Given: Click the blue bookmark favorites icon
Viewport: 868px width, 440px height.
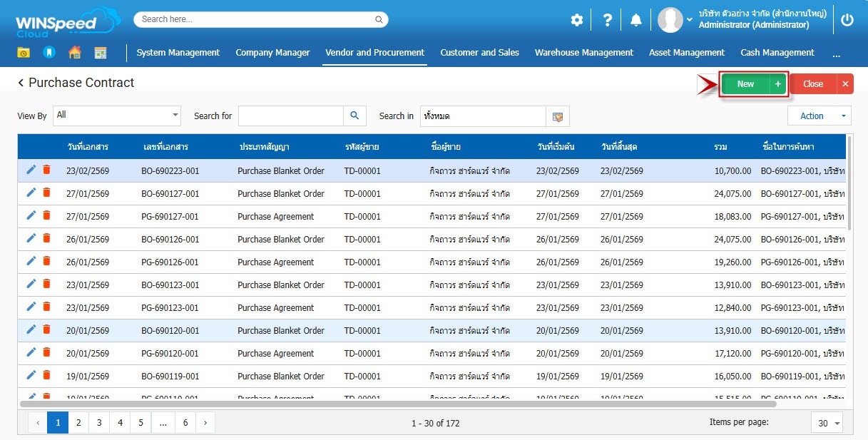Looking at the screenshot, I should tap(48, 53).
